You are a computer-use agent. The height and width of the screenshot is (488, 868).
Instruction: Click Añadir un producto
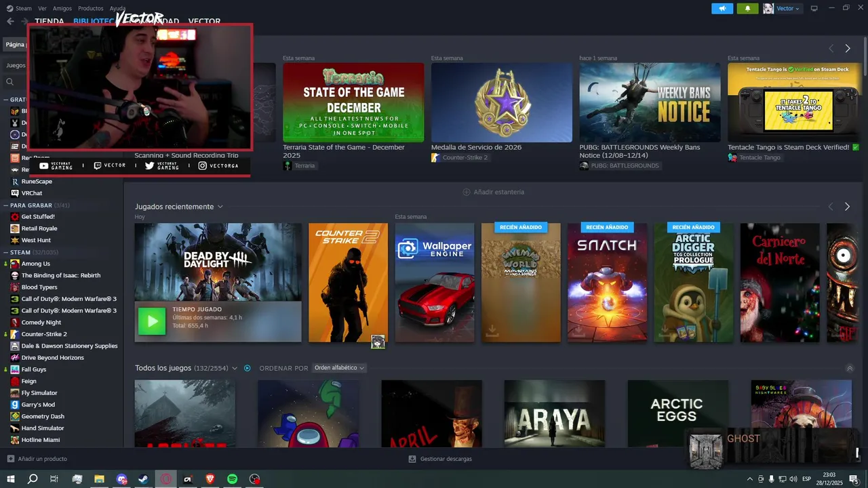[43, 459]
